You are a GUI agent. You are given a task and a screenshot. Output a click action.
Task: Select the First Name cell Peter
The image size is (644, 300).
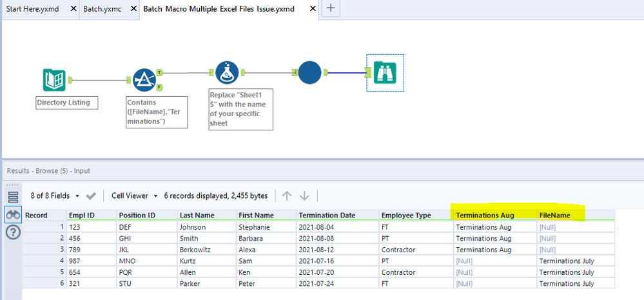point(266,284)
